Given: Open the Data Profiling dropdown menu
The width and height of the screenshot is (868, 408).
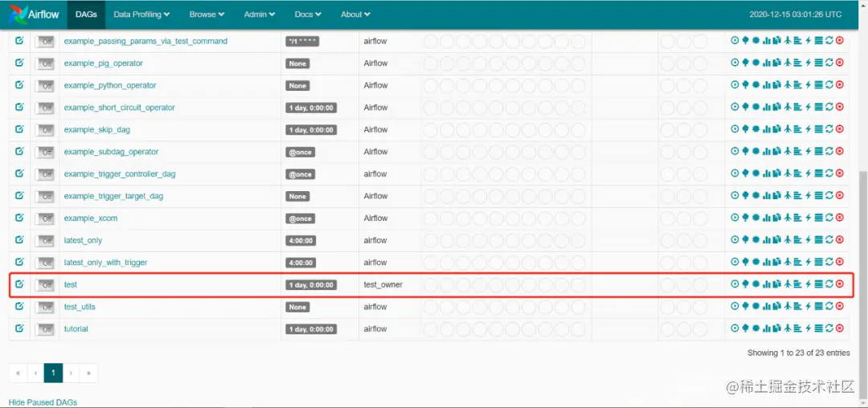Looking at the screenshot, I should point(141,14).
